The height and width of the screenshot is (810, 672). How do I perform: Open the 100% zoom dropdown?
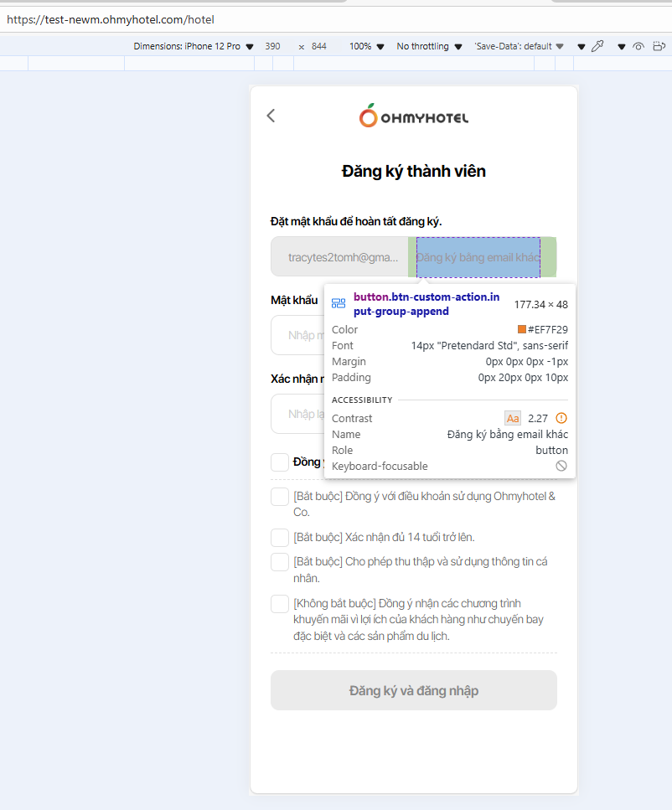point(367,47)
